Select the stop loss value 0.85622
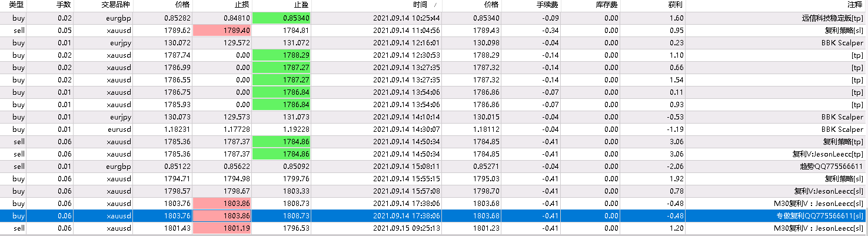The width and height of the screenshot is (868, 236). [x=237, y=166]
